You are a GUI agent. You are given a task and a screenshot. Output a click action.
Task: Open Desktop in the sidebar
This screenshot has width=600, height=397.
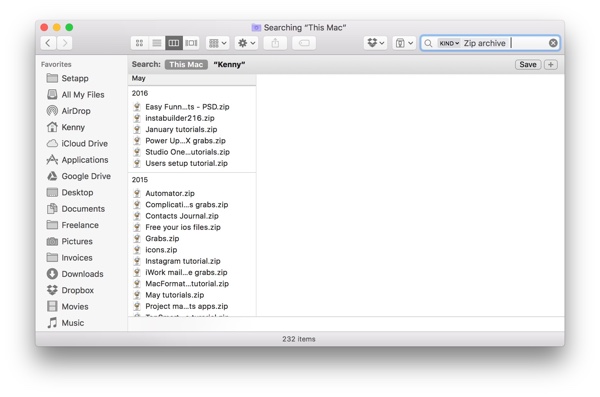click(x=70, y=192)
